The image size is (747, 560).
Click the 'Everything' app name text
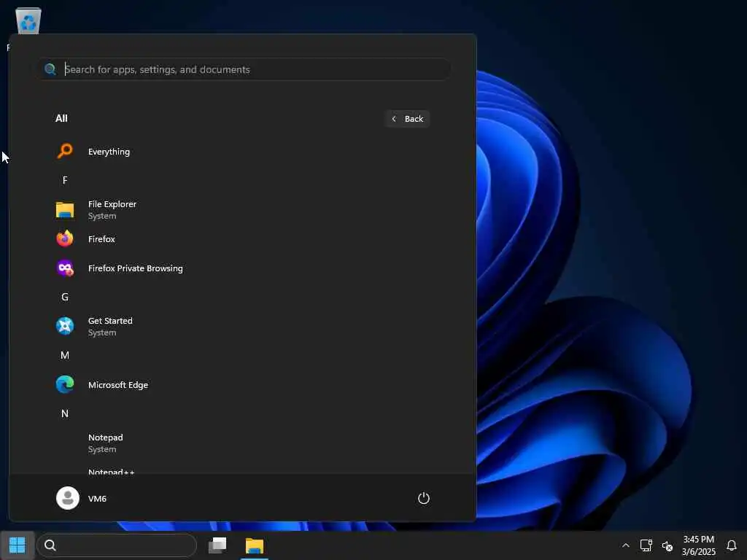pos(109,152)
